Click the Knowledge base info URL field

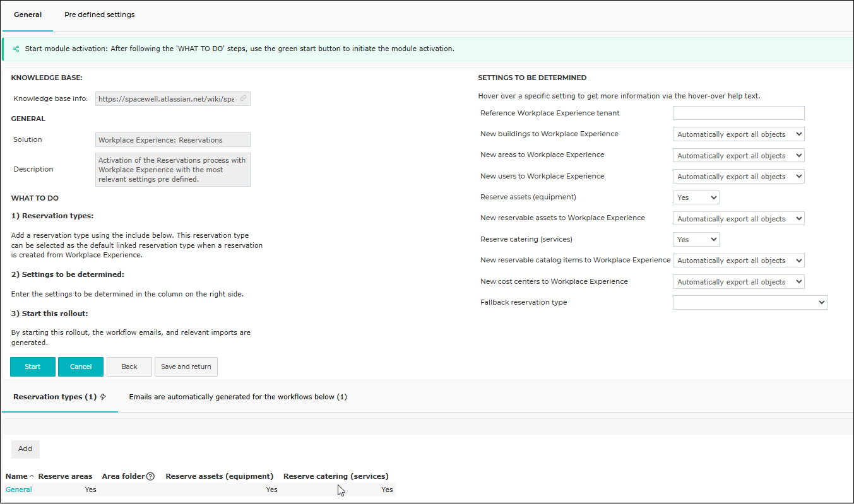173,99
